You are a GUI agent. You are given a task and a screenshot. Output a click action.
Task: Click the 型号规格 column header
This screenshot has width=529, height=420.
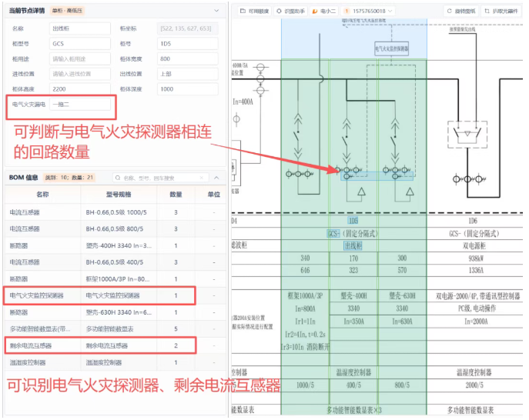[x=119, y=195]
